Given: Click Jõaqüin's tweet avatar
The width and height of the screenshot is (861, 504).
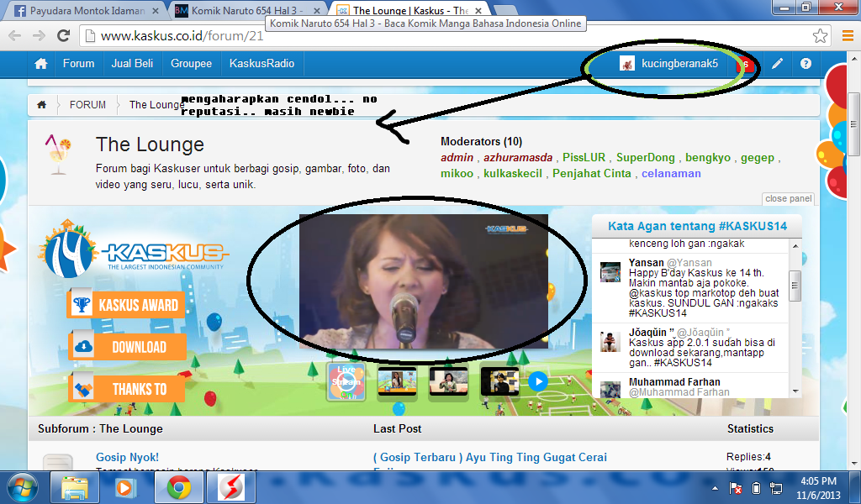Looking at the screenshot, I should pyautogui.click(x=610, y=342).
